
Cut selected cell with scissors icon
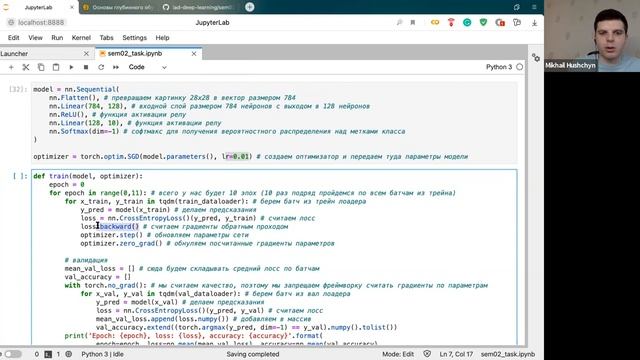point(26,67)
